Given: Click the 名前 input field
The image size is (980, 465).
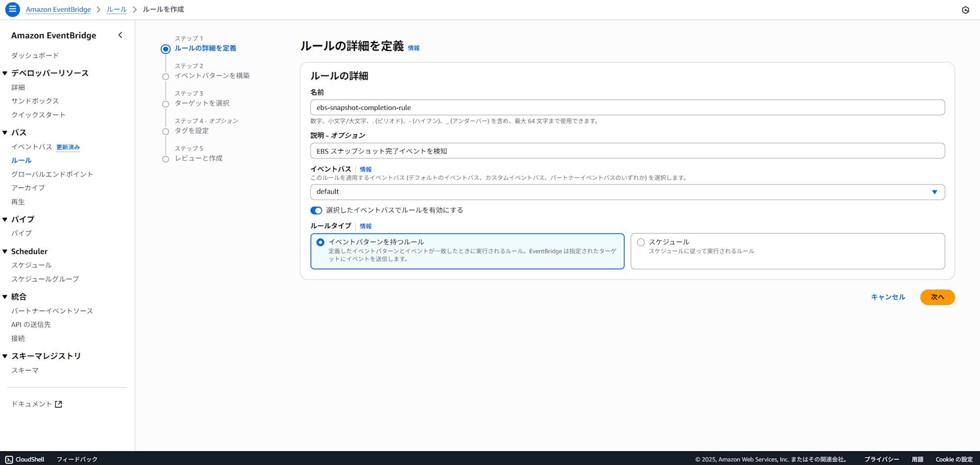Looking at the screenshot, I should (627, 107).
